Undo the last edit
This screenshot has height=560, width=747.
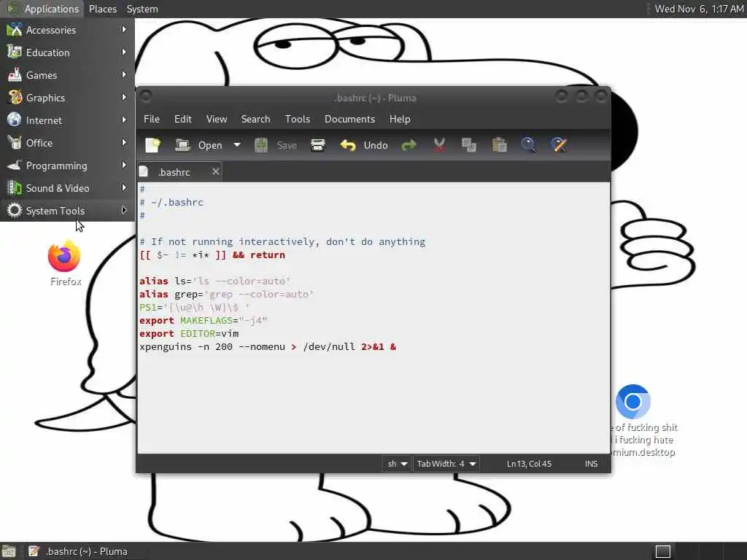pos(364,145)
